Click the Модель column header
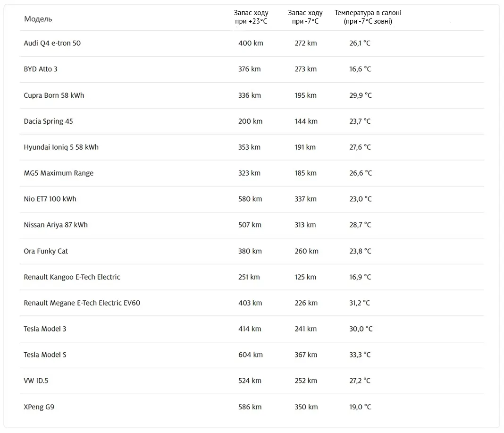This screenshot has width=504, height=433. pos(38,19)
